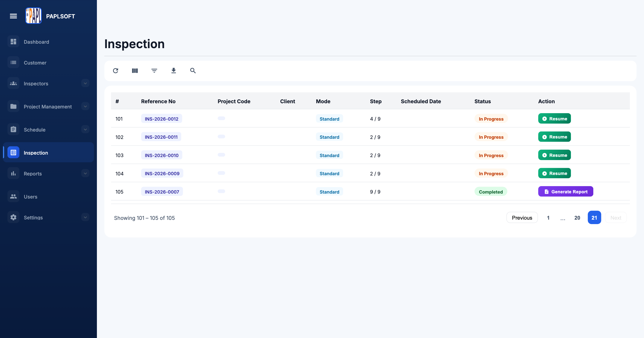644x338 pixels.
Task: Click the PAPLSOFT brand name
Action: (x=61, y=16)
